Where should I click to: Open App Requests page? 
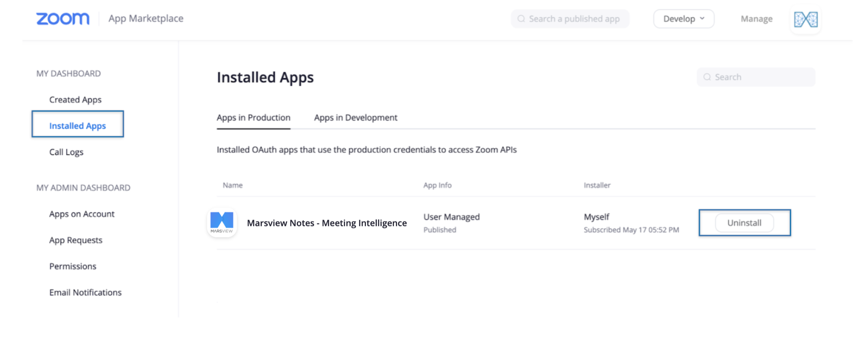click(x=76, y=240)
